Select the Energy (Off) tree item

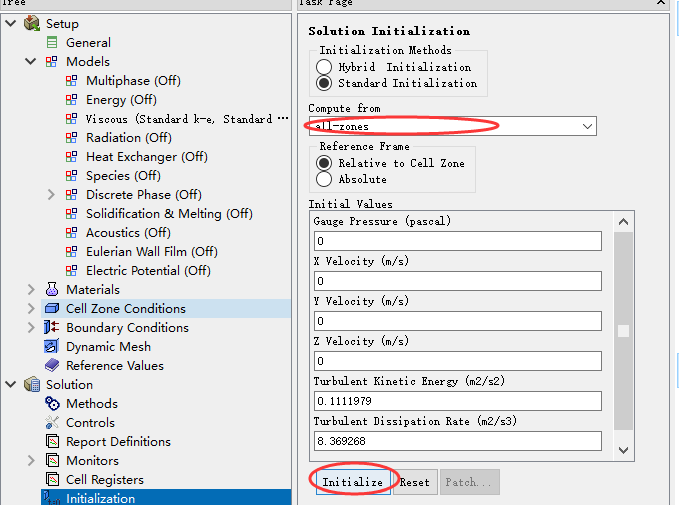[121, 100]
